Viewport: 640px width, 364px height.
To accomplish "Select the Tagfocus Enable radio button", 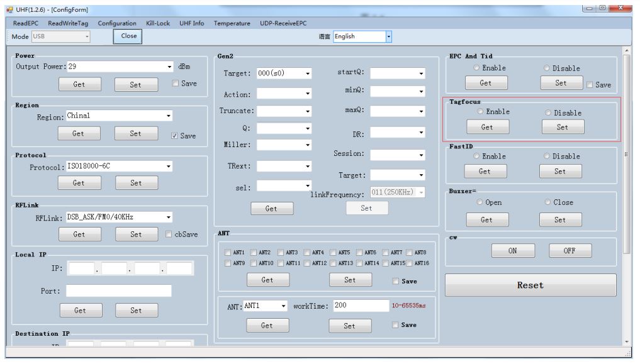I will click(x=481, y=112).
